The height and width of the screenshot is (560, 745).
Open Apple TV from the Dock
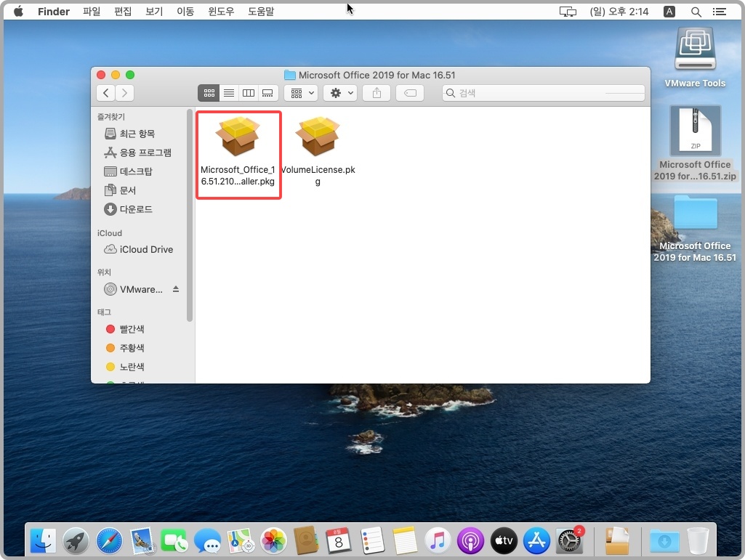pos(504,540)
